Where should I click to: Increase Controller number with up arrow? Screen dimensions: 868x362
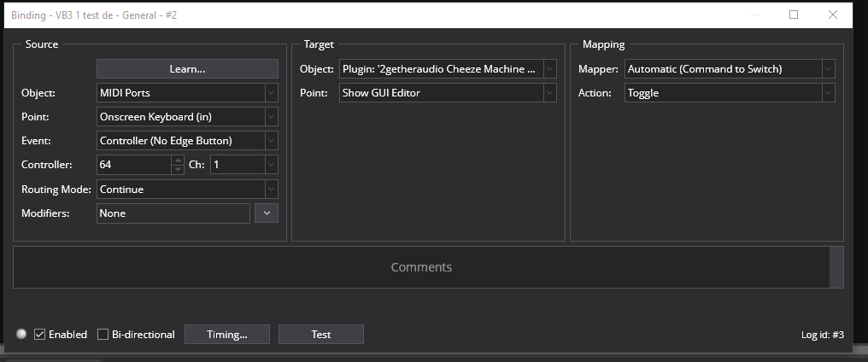(x=178, y=160)
